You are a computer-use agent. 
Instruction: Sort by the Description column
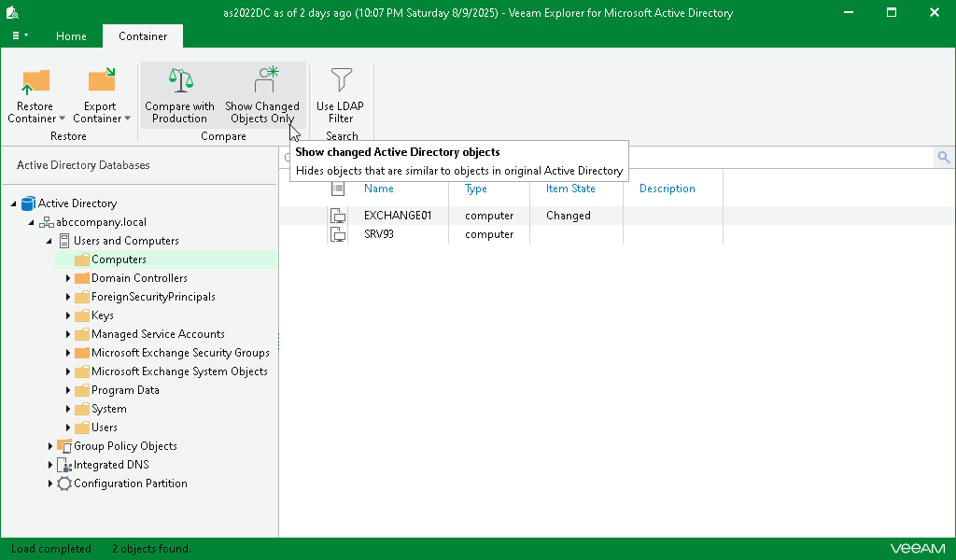point(667,189)
